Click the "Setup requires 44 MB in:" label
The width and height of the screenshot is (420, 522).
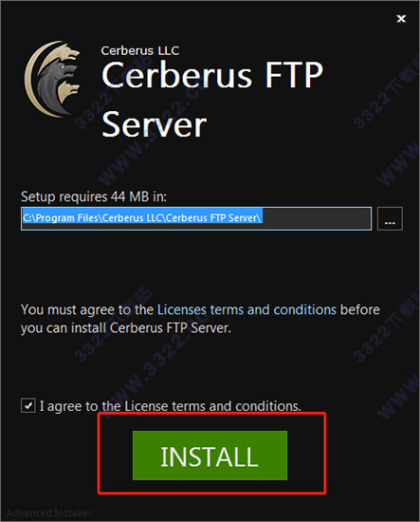point(94,196)
